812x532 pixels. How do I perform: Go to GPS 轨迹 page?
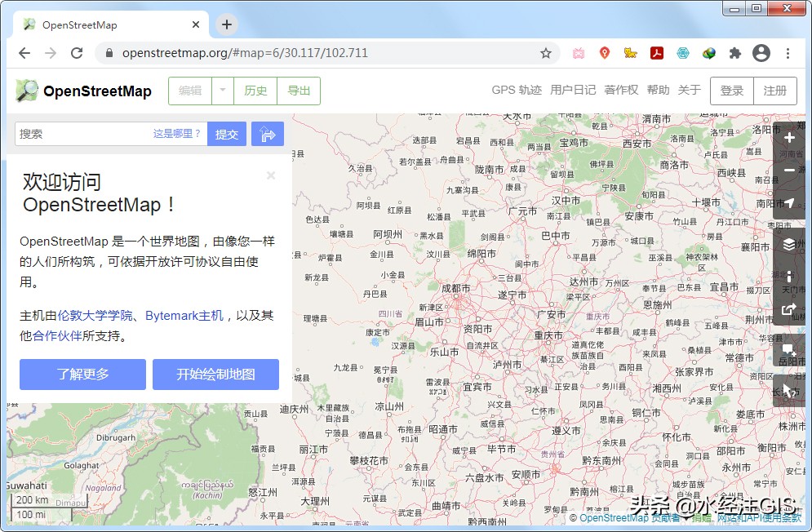pyautogui.click(x=517, y=90)
